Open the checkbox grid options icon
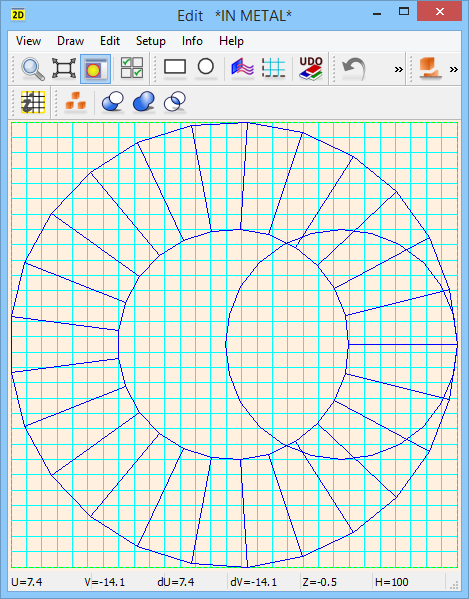This screenshot has height=599, width=469. (132, 68)
